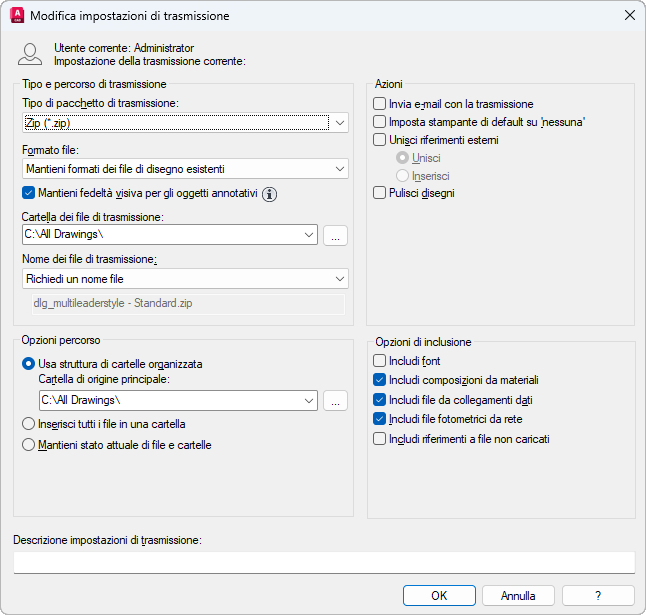Toggle 'Includi font' checkbox
The height and width of the screenshot is (615, 646).
[x=379, y=361]
